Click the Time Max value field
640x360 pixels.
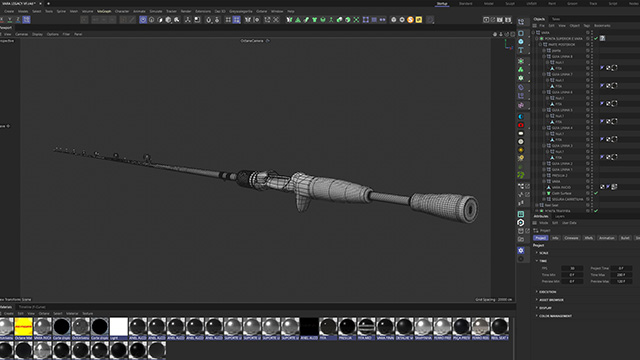click(x=621, y=275)
